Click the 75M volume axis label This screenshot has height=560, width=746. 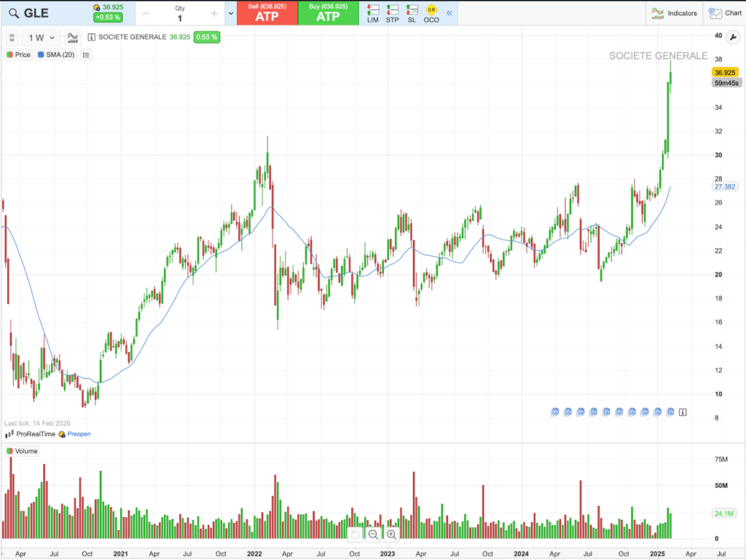coord(721,460)
